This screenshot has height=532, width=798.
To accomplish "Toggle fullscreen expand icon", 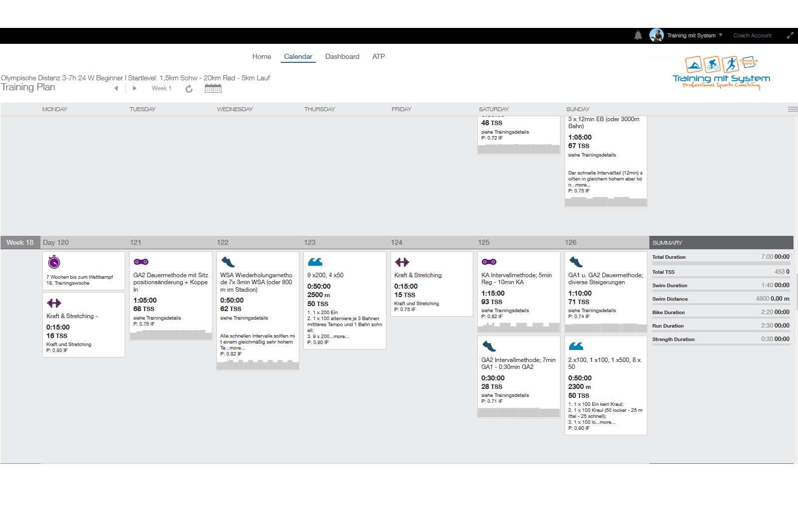I will point(790,35).
